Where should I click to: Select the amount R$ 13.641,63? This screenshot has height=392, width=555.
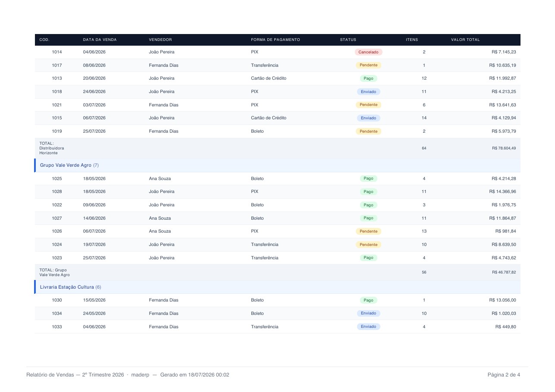502,105
